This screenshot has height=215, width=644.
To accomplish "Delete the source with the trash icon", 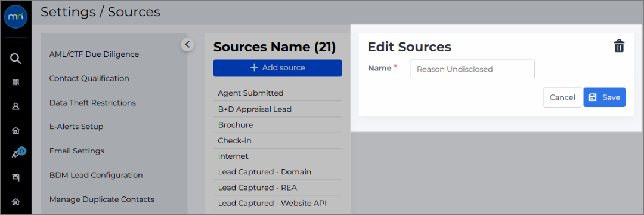I will 619,46.
